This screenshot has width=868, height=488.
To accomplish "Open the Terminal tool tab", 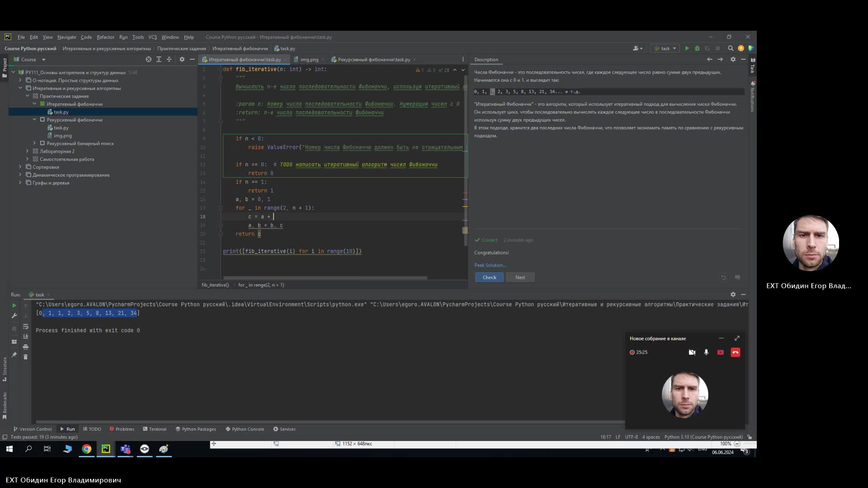I will coord(155,429).
